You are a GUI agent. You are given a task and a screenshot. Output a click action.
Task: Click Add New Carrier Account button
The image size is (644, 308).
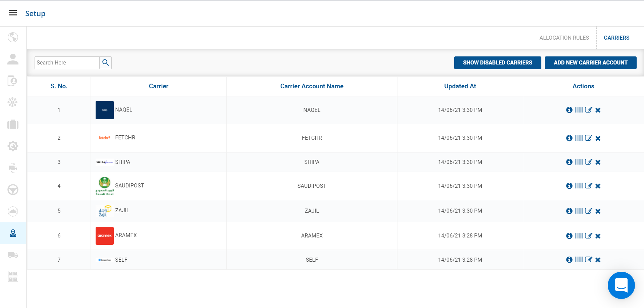pos(590,63)
